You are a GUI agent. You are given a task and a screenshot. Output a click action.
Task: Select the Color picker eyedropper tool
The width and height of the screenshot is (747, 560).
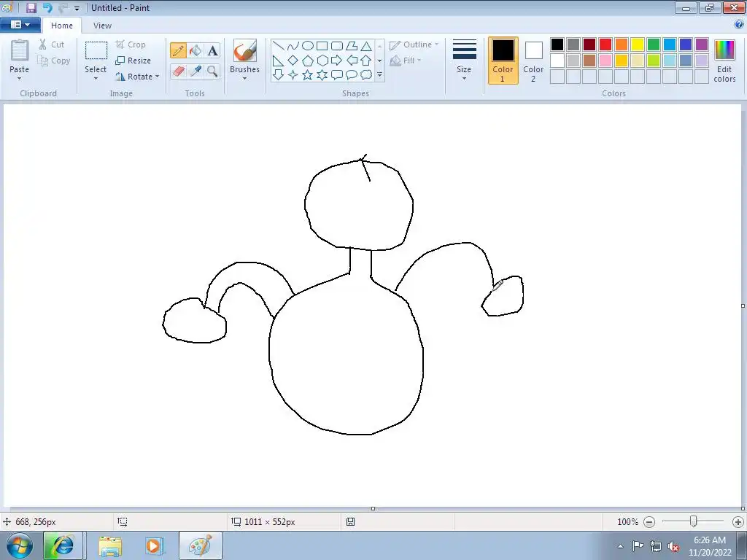point(196,71)
